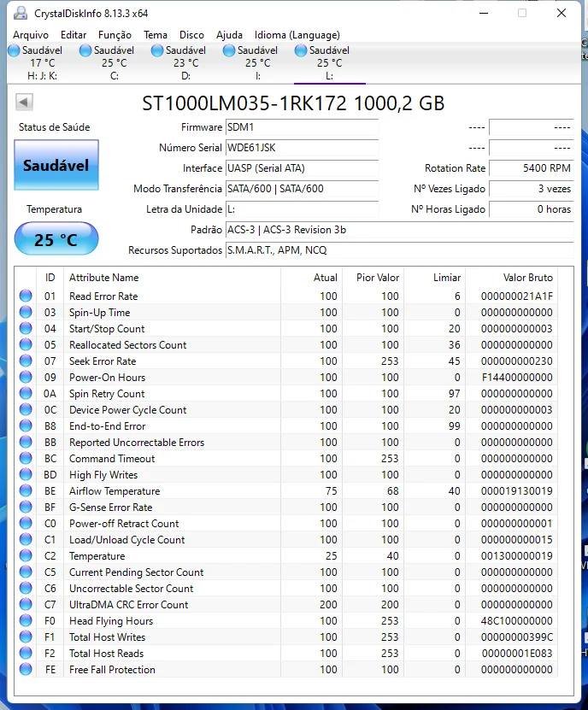Open the Arquivo menu

(31, 35)
